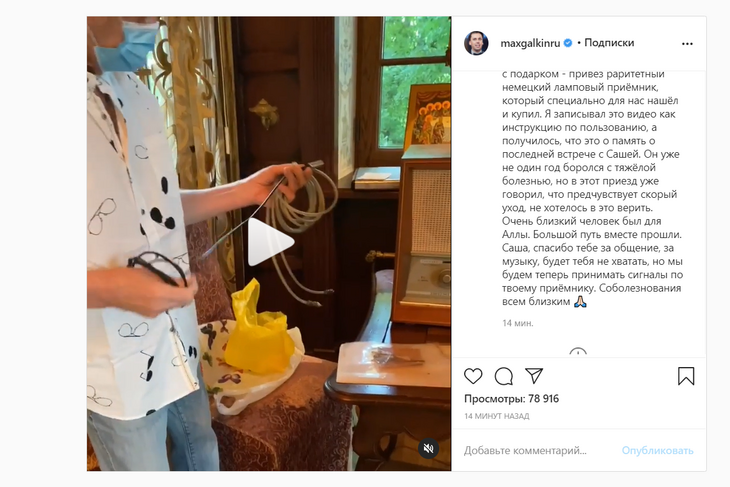Play the video using the center play button

(270, 242)
